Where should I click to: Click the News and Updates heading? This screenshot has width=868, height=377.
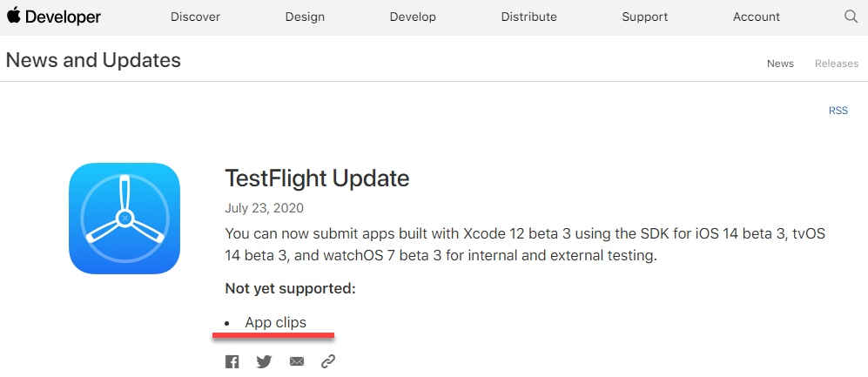[93, 60]
